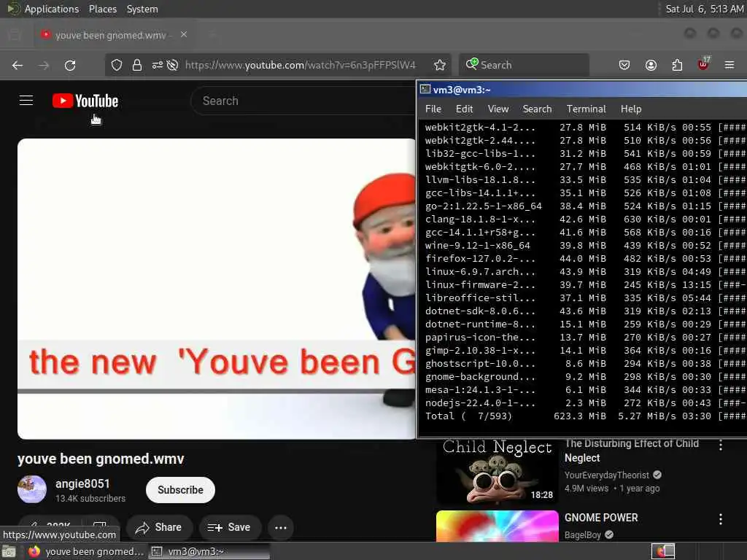Subscribe to angie8051

tap(180, 489)
